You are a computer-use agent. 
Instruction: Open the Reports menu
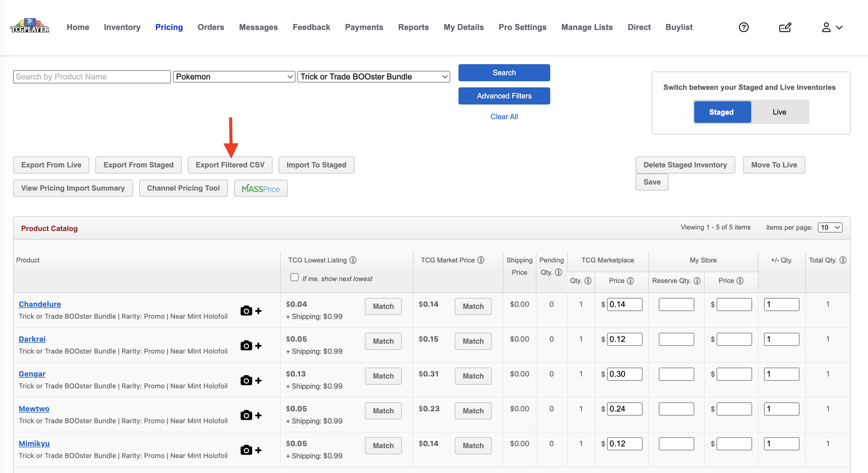pos(413,27)
